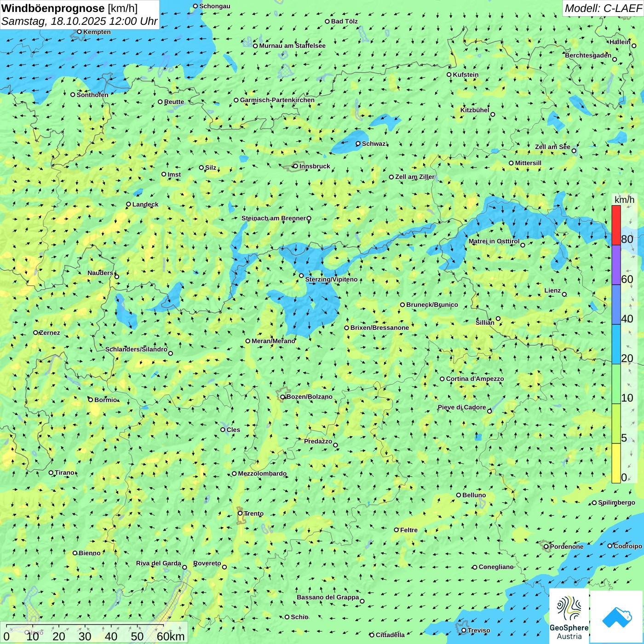The image size is (644, 644).
Task: Click the 'Bormio' label
Action: (x=106, y=400)
